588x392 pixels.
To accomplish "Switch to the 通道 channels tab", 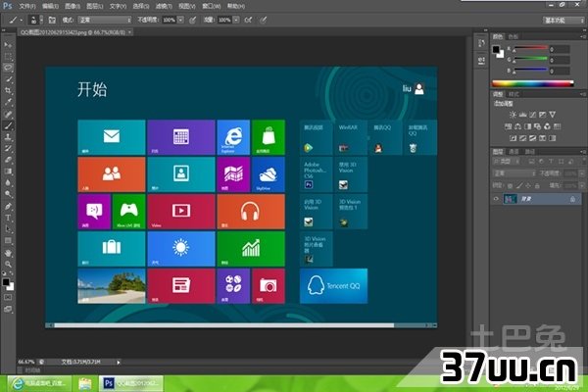I will 514,152.
